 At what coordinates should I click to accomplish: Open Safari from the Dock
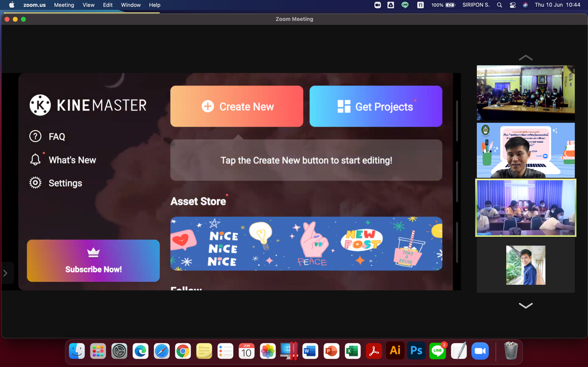pyautogui.click(x=162, y=351)
